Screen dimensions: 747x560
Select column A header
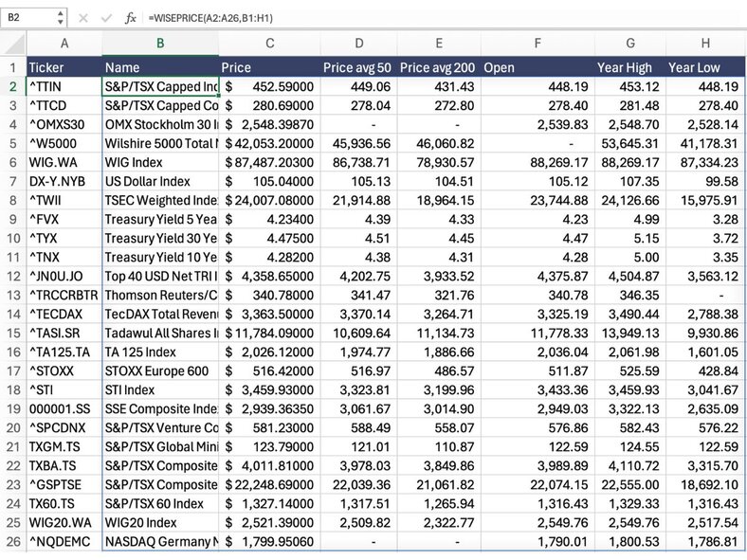pos(64,44)
